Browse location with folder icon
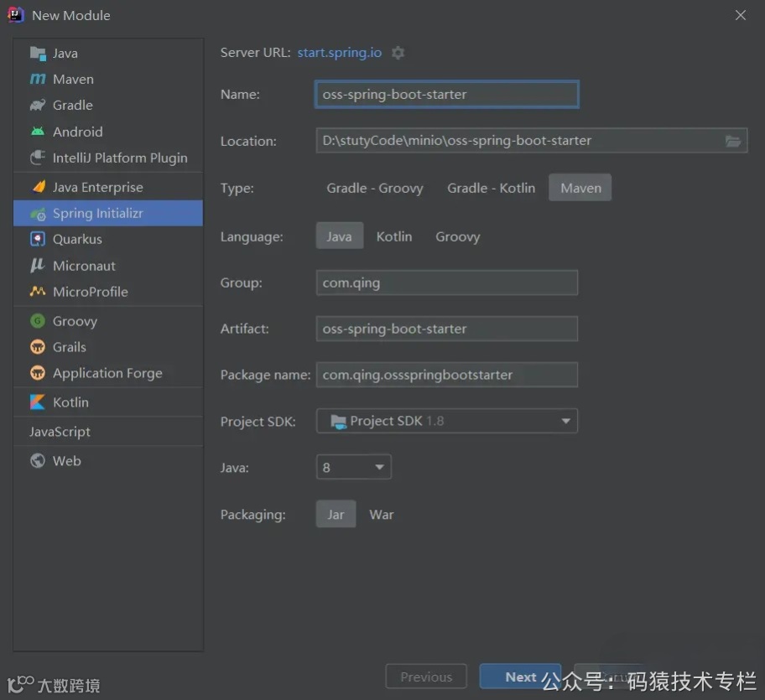 point(733,141)
